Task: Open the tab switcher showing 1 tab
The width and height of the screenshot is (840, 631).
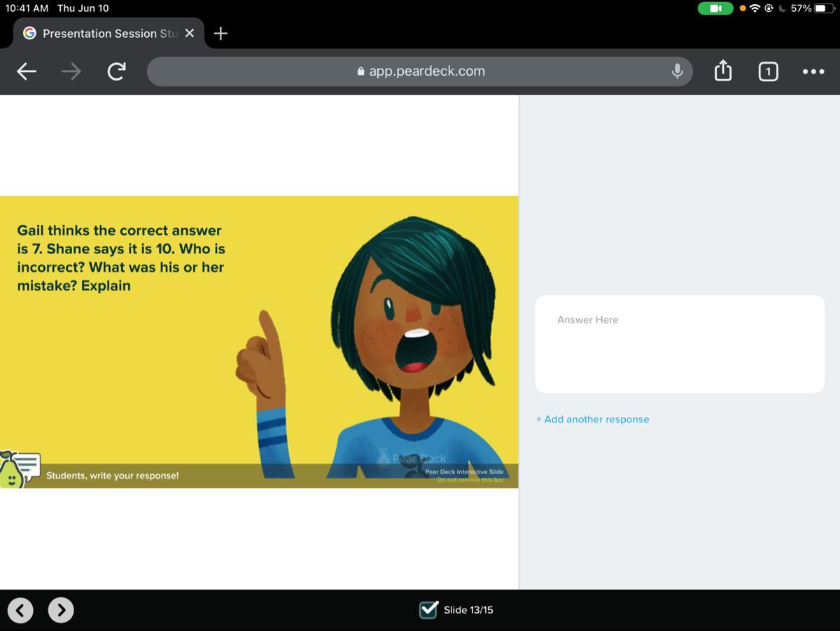Action: 768,71
